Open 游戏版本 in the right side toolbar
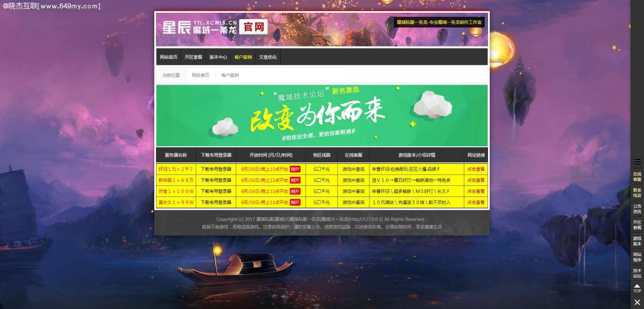 (x=637, y=241)
